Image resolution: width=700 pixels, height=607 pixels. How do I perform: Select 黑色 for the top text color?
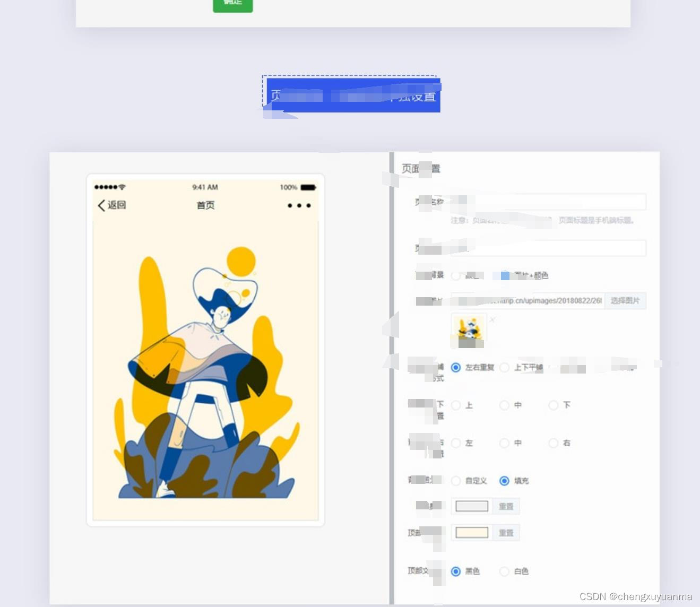pos(456,571)
